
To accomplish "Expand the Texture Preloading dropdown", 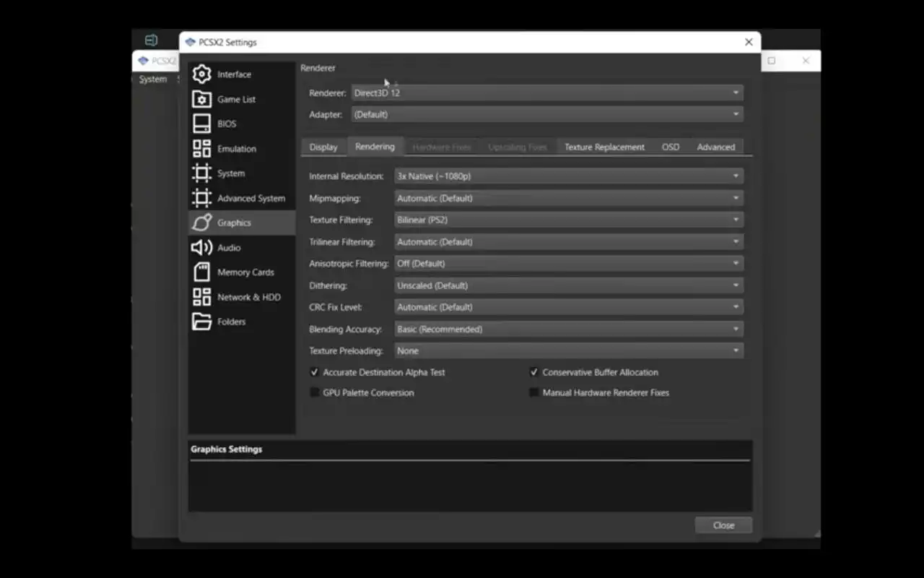I will (x=569, y=350).
